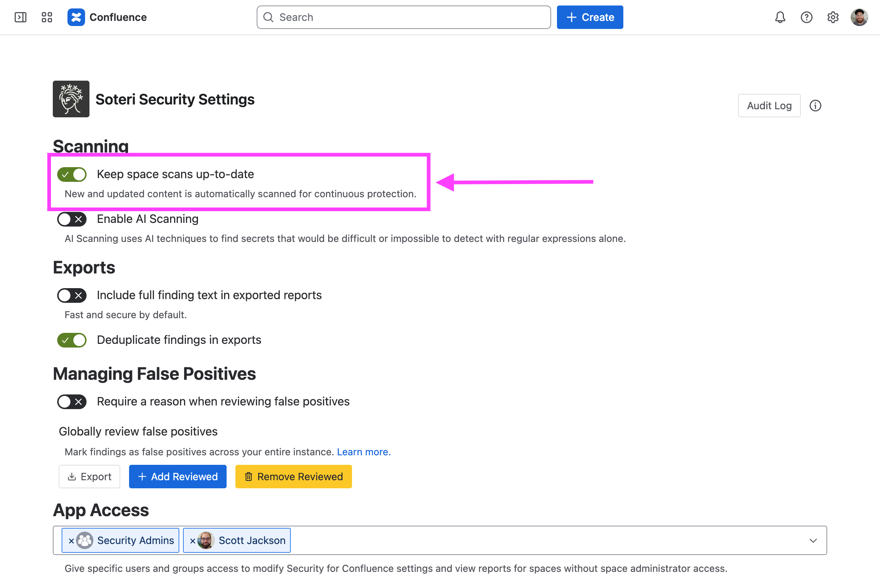Click the Security Admins group avatar
The height and width of the screenshot is (588, 880).
coord(85,540)
